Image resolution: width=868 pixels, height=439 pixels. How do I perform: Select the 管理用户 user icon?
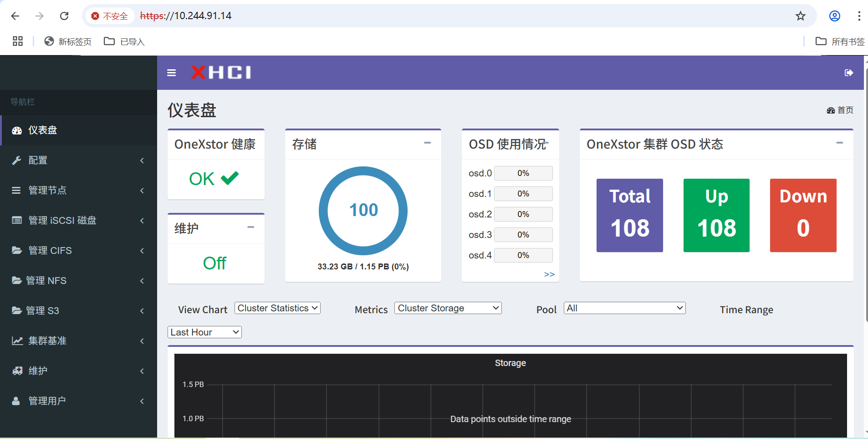coord(17,401)
